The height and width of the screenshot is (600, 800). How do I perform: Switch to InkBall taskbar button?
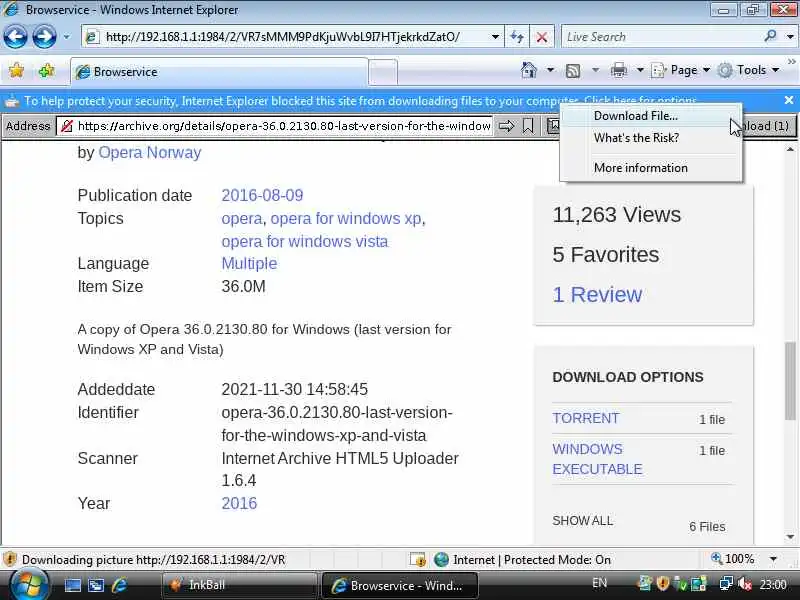click(239, 585)
